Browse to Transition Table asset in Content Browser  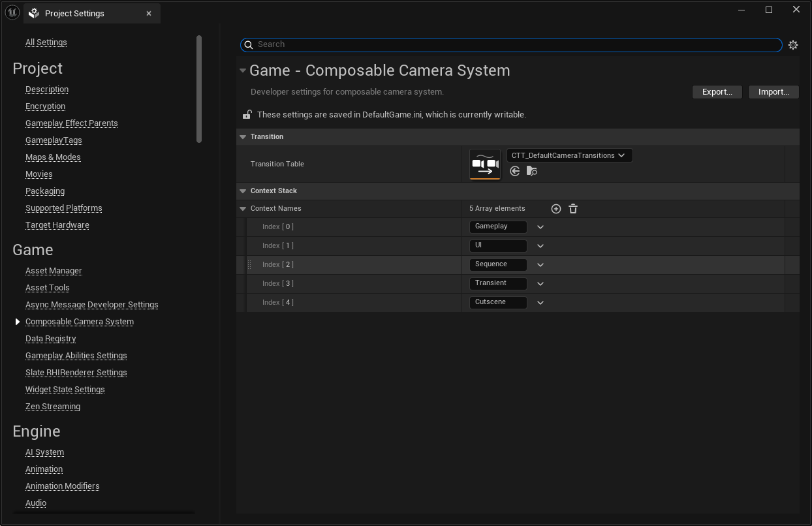click(x=532, y=171)
